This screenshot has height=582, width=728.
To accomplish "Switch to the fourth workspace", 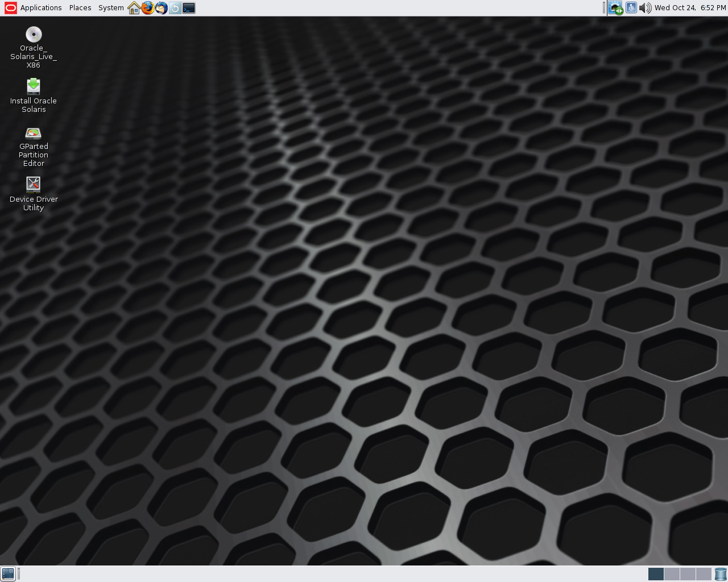I will [x=704, y=574].
